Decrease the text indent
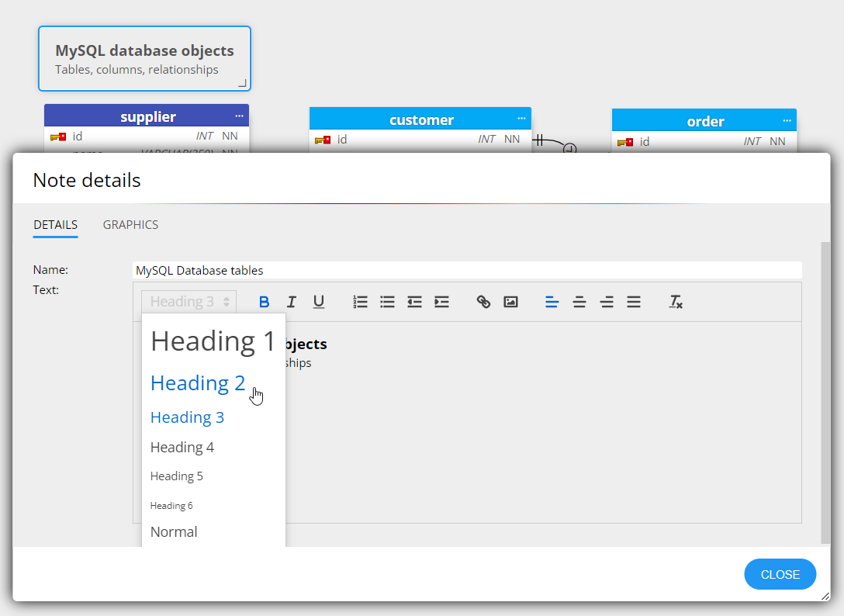The height and width of the screenshot is (616, 844). (x=414, y=302)
